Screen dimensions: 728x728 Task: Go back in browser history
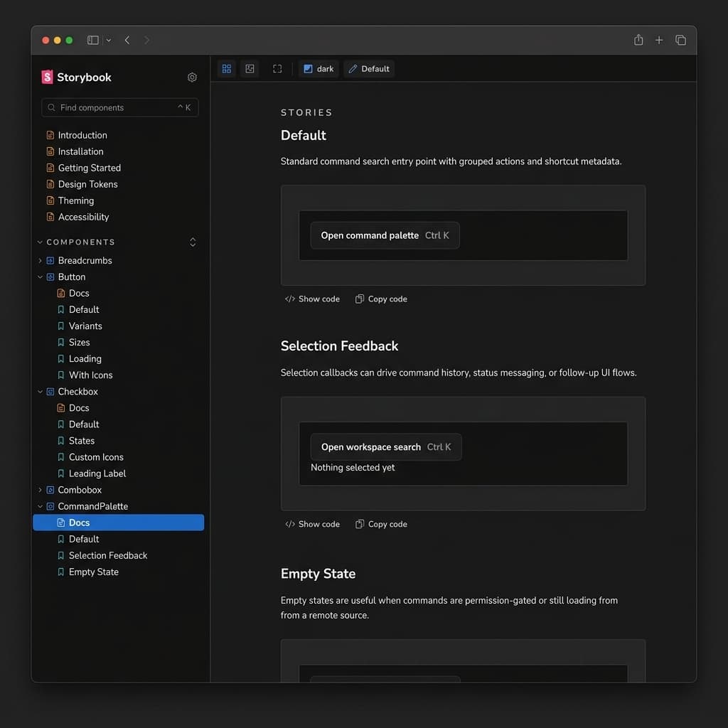[127, 41]
